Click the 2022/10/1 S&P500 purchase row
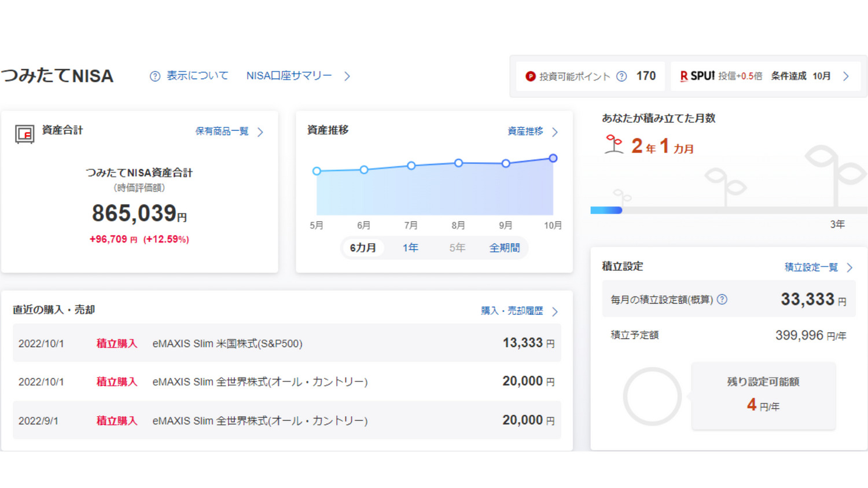 (x=287, y=343)
